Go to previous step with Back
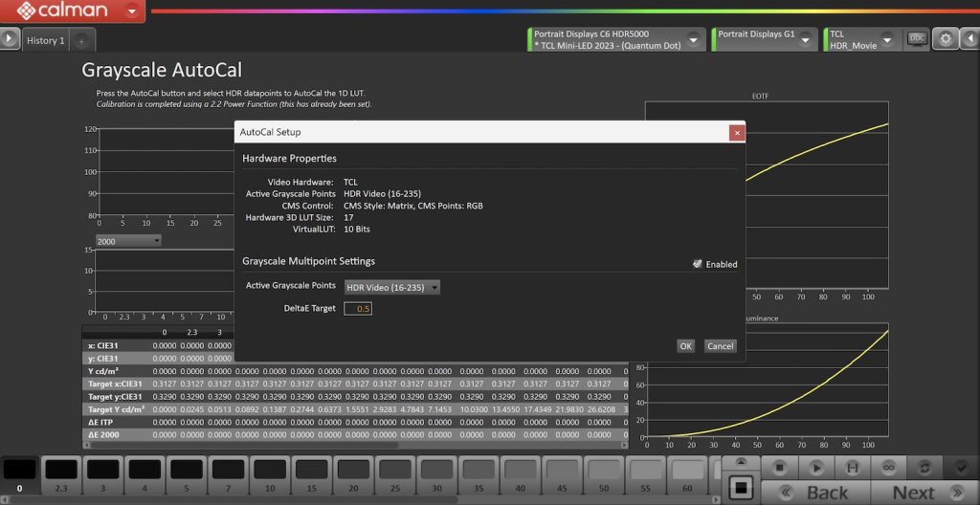Viewport: 980px width, 505px height. (x=815, y=492)
